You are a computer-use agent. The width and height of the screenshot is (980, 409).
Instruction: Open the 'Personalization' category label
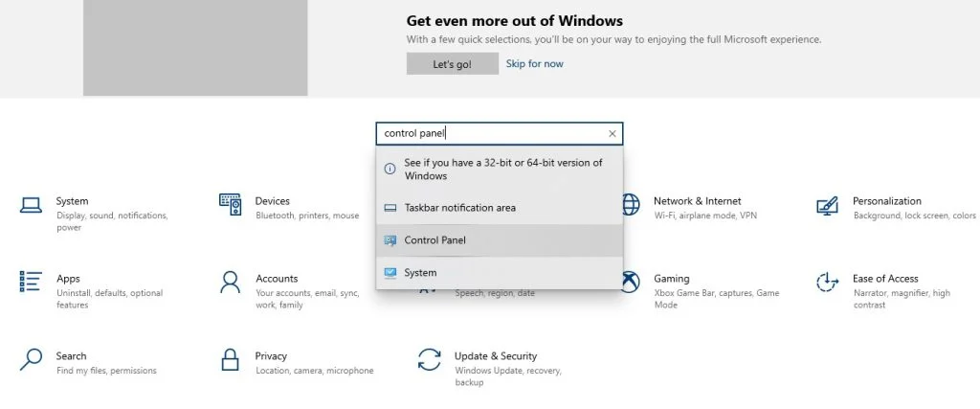click(x=887, y=201)
